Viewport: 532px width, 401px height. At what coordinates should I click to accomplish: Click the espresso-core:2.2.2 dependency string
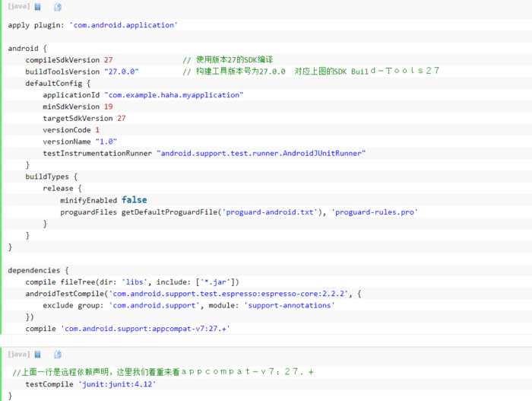(228, 294)
